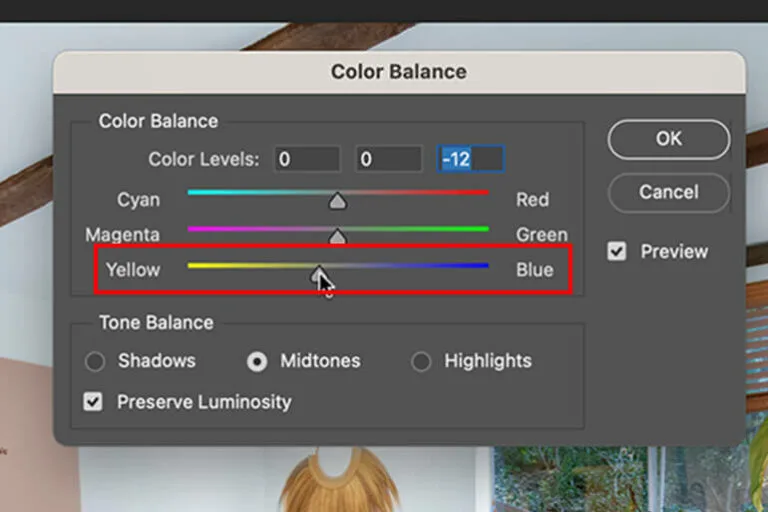Image resolution: width=768 pixels, height=512 pixels.
Task: Toggle the Preview checkbox
Action: (616, 251)
